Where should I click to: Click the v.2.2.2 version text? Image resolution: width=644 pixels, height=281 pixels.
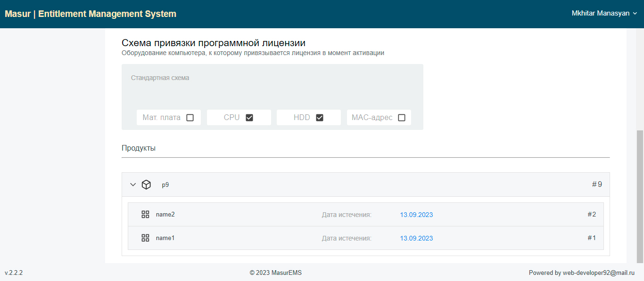pyautogui.click(x=14, y=273)
